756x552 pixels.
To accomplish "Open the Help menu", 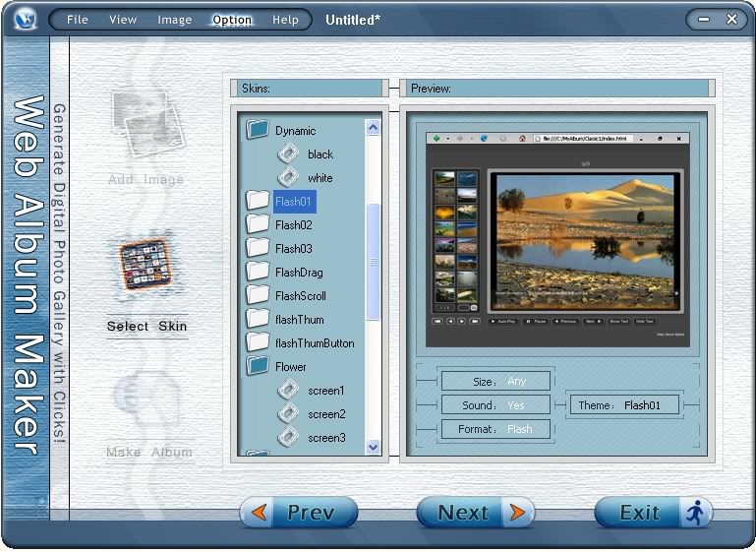I will point(285,20).
